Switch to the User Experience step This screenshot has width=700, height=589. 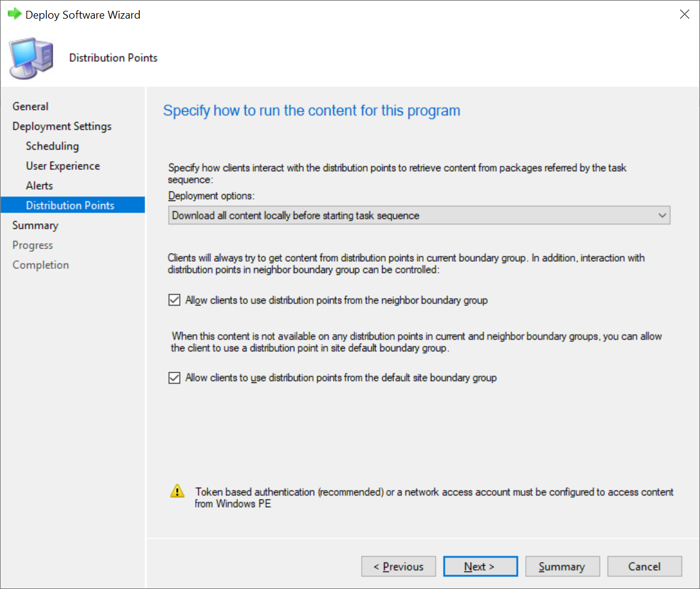tap(63, 166)
